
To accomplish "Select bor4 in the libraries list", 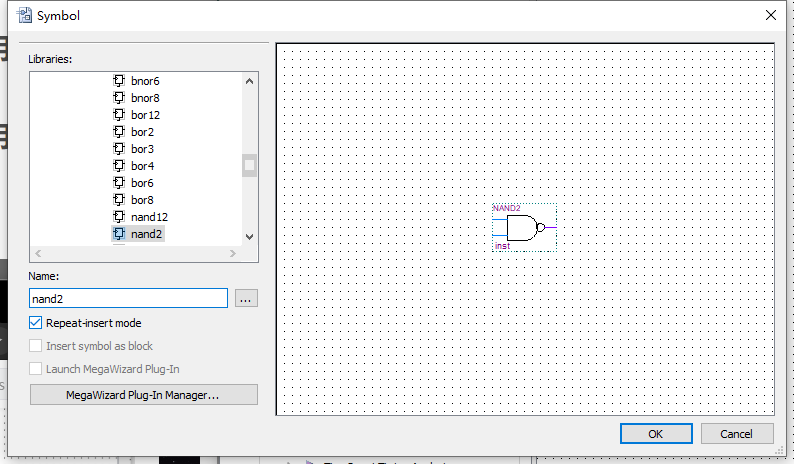I will point(142,166).
